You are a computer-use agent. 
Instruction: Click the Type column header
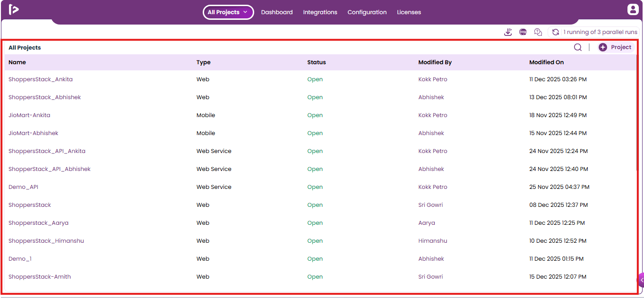[x=204, y=62]
